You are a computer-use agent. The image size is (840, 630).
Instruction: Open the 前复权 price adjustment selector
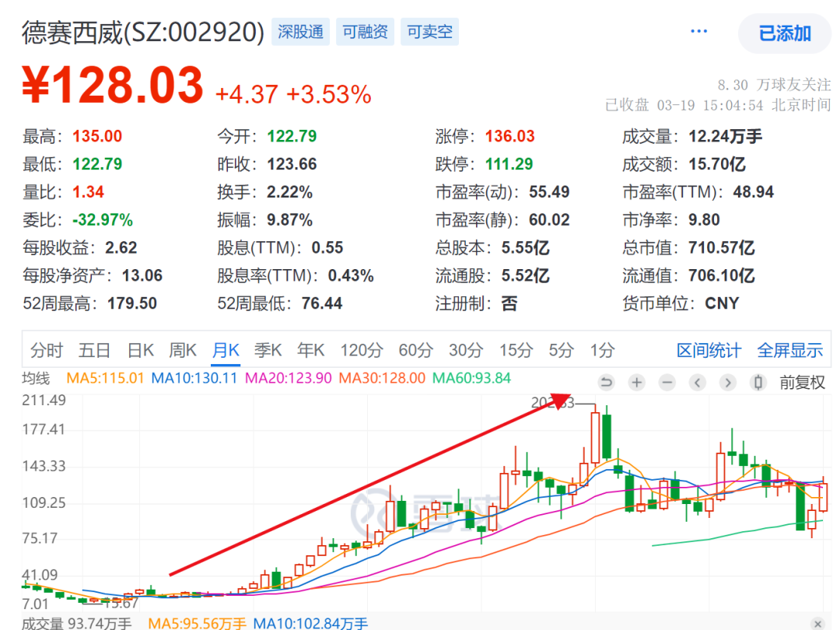[x=801, y=383]
